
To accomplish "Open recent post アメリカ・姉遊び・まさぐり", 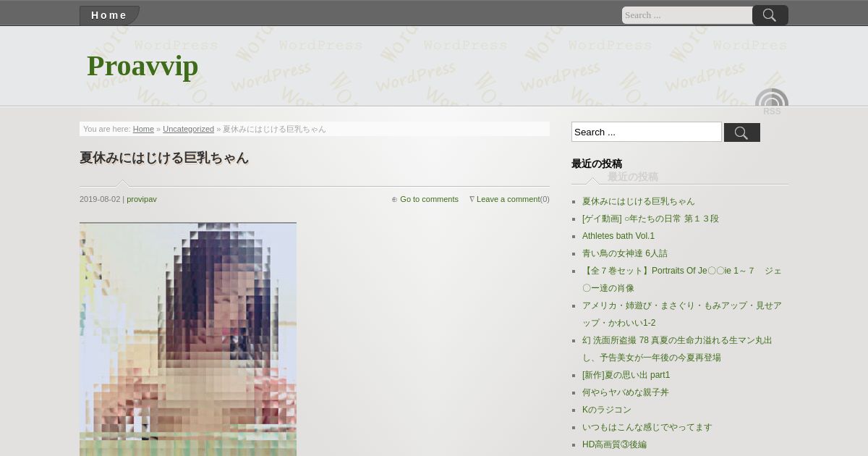I will (x=681, y=314).
